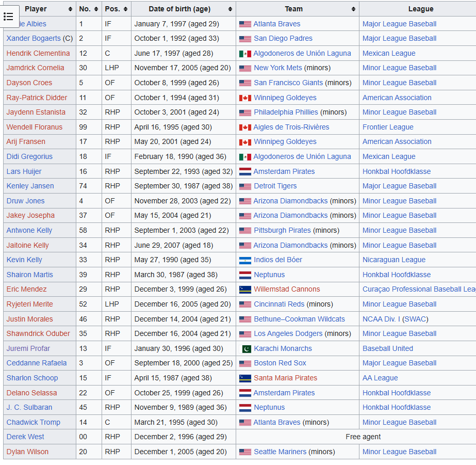The height and width of the screenshot is (465, 476).
Task: Go to the Karachi Monarchs team link
Action: coord(283,349)
